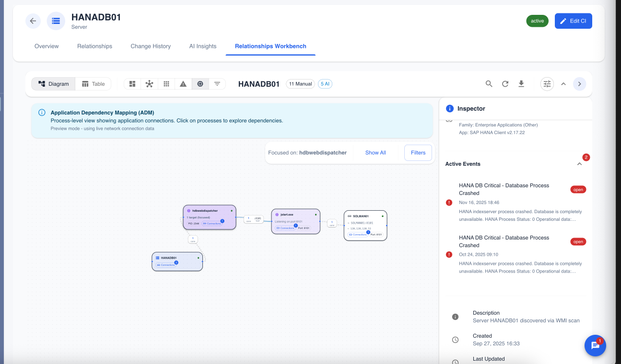This screenshot has width=621, height=364.
Task: Expand the Inspector with the right arrow button
Action: (580, 83)
